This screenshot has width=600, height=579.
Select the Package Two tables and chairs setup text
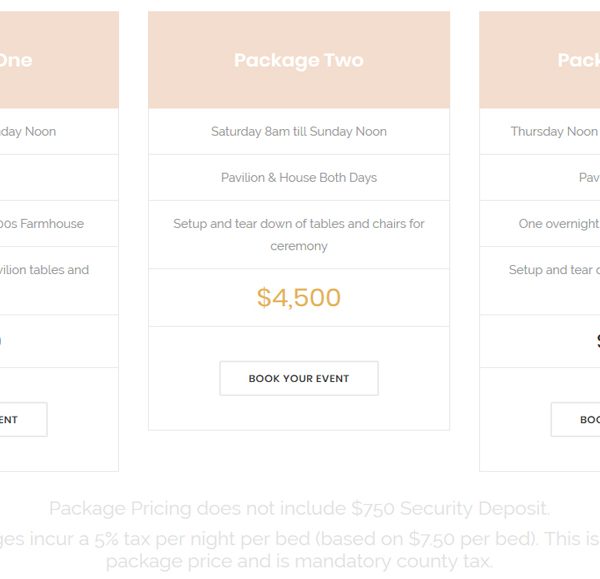(x=299, y=235)
